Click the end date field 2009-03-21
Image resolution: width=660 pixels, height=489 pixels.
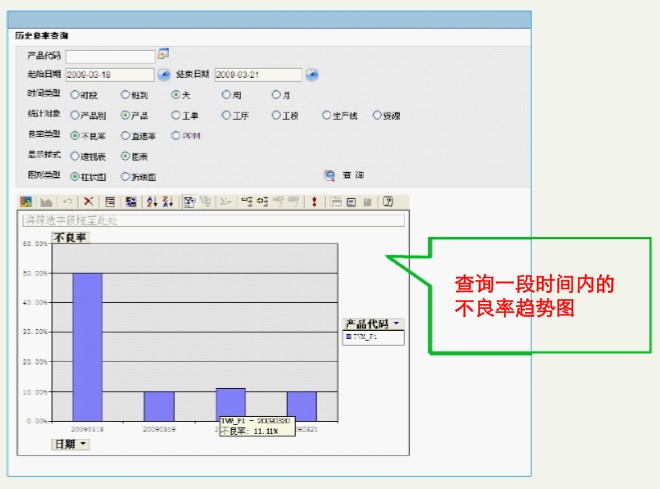(x=258, y=75)
